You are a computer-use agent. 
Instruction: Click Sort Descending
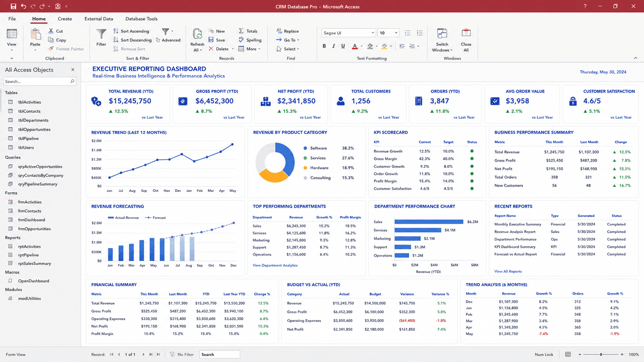pos(132,40)
